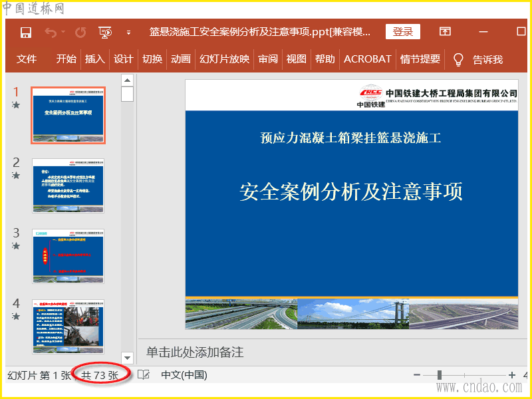Click the 告诉我 search box text

pos(487,60)
